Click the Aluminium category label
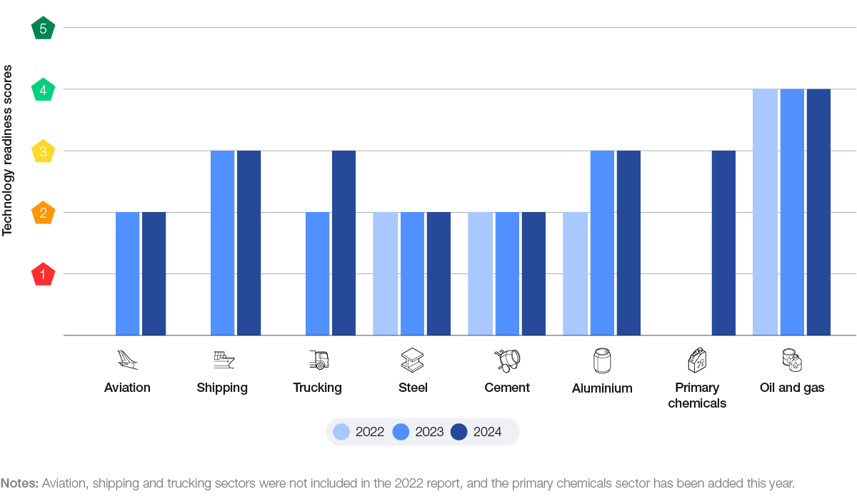 [602, 388]
